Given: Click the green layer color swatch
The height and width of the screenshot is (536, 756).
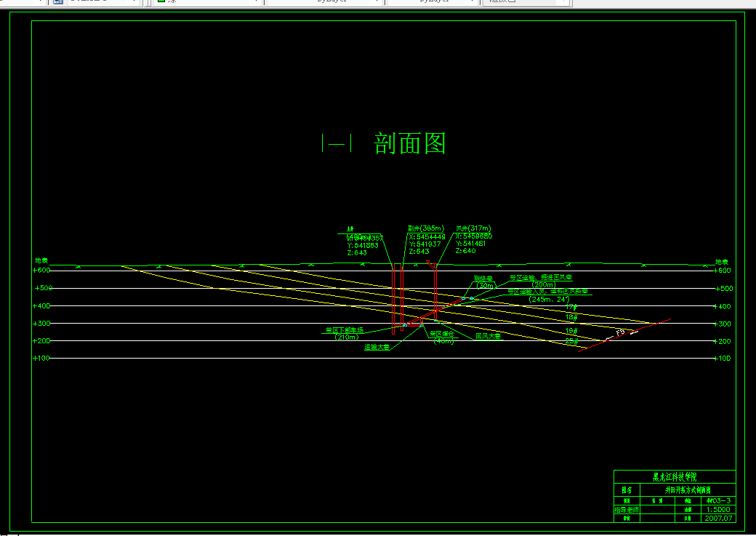Looking at the screenshot, I should point(161,1).
